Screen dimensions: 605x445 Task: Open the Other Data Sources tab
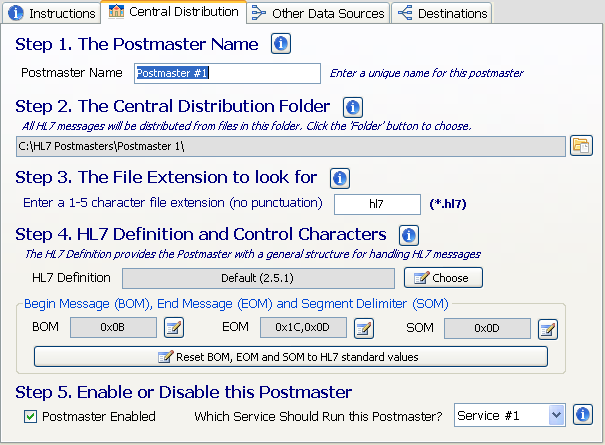318,13
